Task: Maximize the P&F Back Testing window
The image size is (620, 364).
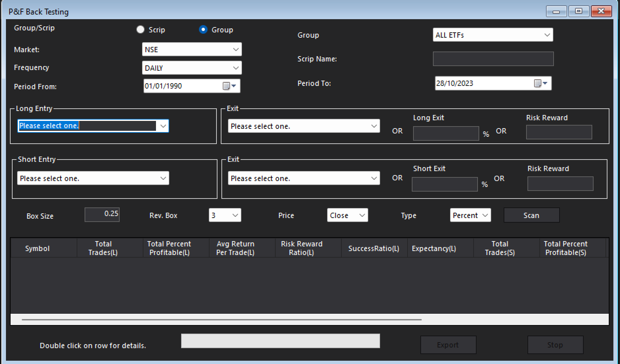Action: coord(578,11)
